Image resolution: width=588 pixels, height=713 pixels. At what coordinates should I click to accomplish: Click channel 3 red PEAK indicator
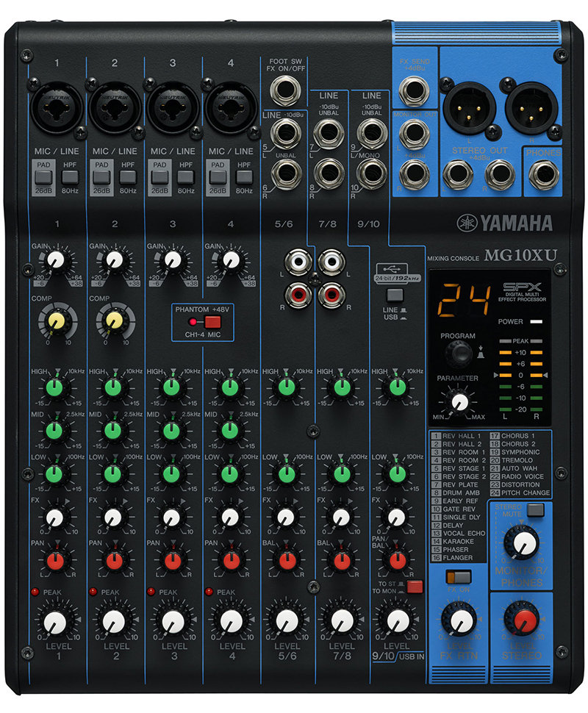click(151, 592)
